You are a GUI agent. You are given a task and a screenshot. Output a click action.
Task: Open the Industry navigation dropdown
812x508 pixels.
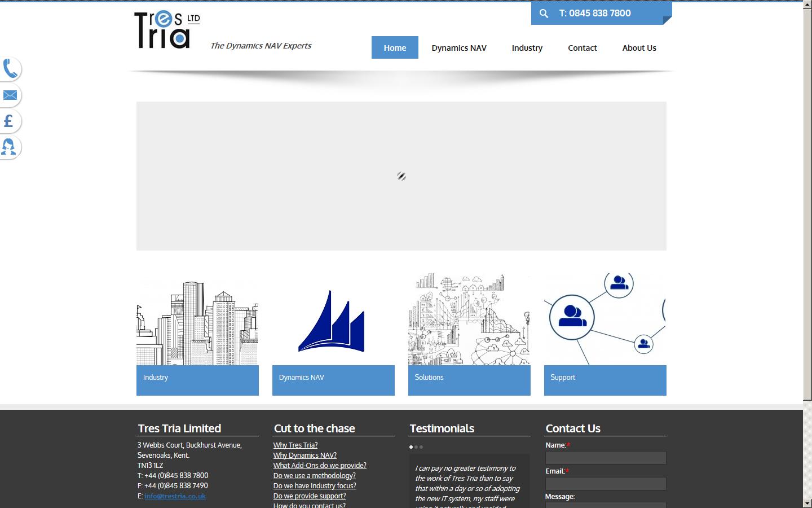tap(527, 48)
